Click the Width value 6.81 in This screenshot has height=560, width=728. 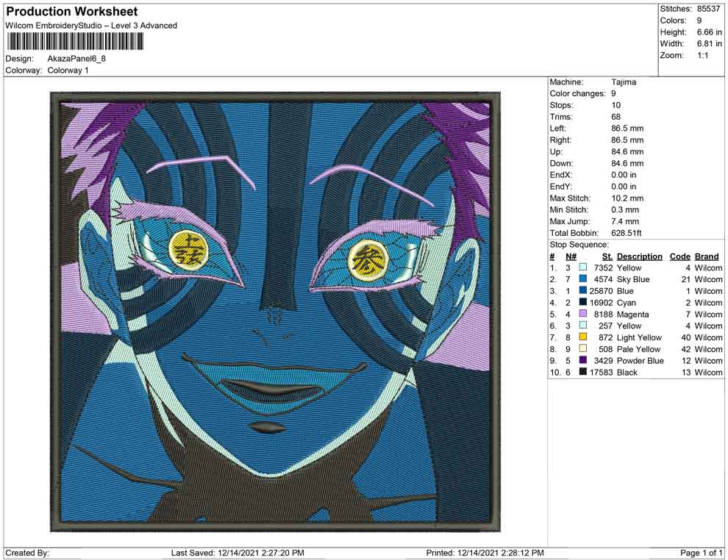pyautogui.click(x=709, y=43)
